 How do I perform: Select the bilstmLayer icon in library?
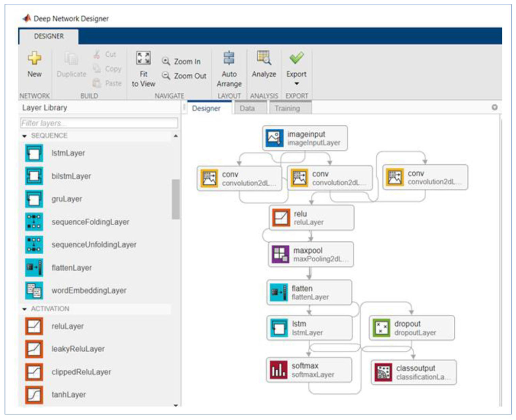pos(34,176)
